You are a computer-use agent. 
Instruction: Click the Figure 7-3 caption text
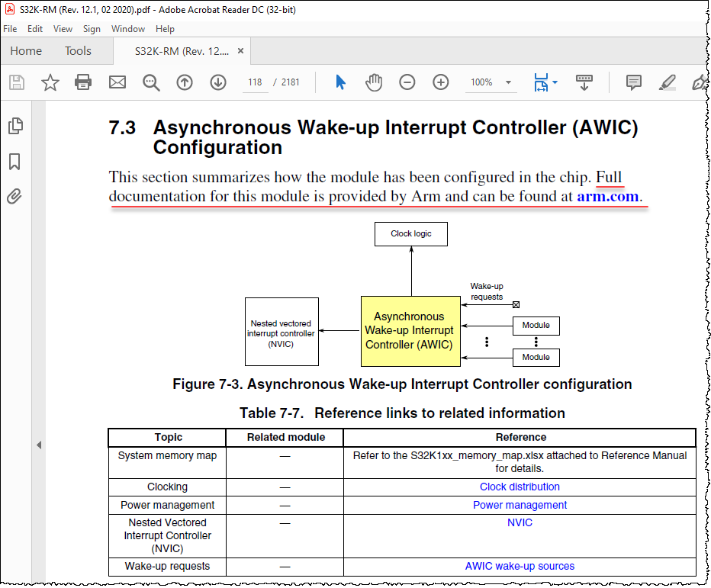[x=402, y=384]
